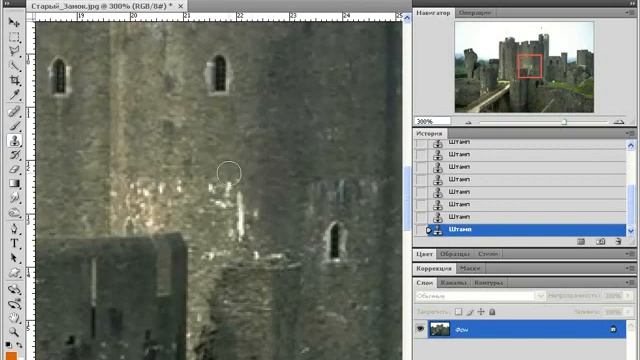Screen dimensions: 640x360
Task: Open History panel options menu
Action: click(630, 133)
